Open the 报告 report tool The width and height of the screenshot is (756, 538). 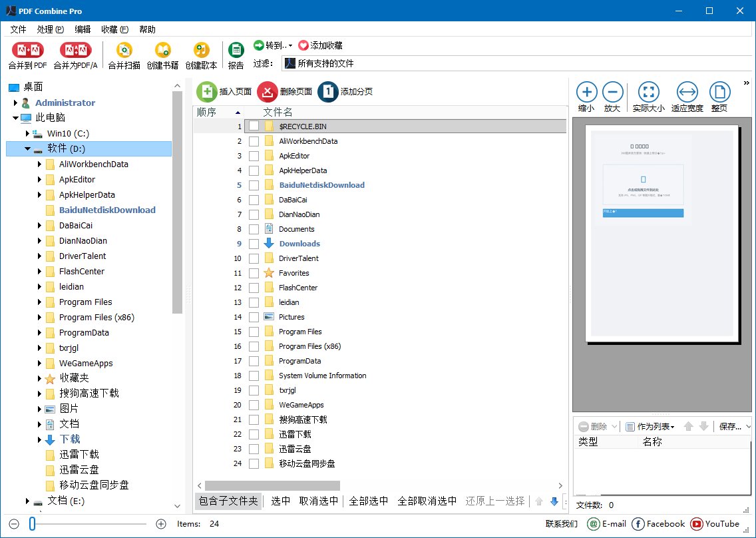click(x=236, y=55)
